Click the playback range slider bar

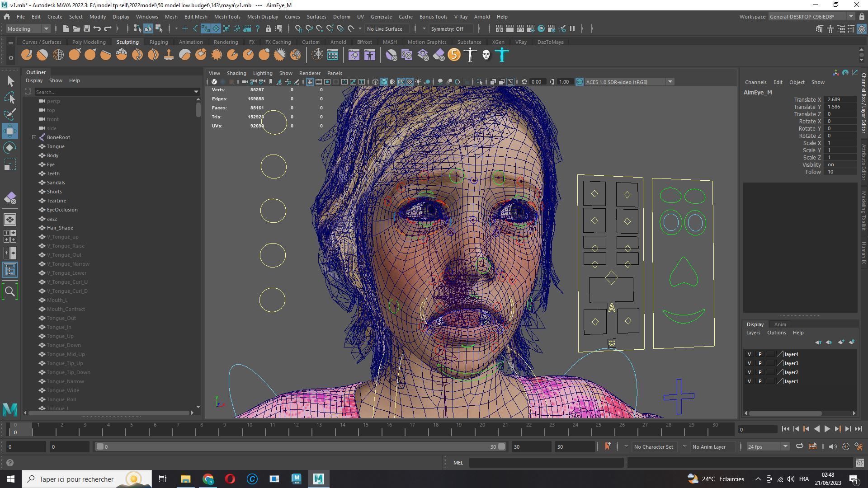tap(301, 446)
